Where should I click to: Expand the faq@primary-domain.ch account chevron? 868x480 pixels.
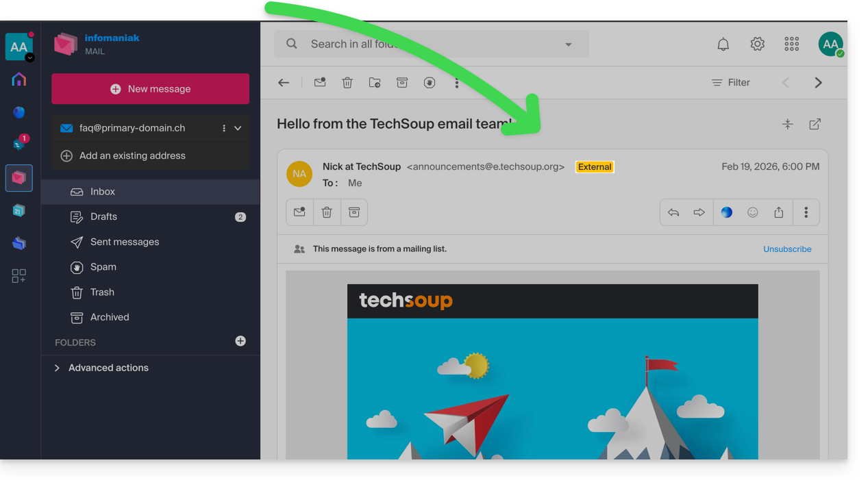click(x=238, y=129)
